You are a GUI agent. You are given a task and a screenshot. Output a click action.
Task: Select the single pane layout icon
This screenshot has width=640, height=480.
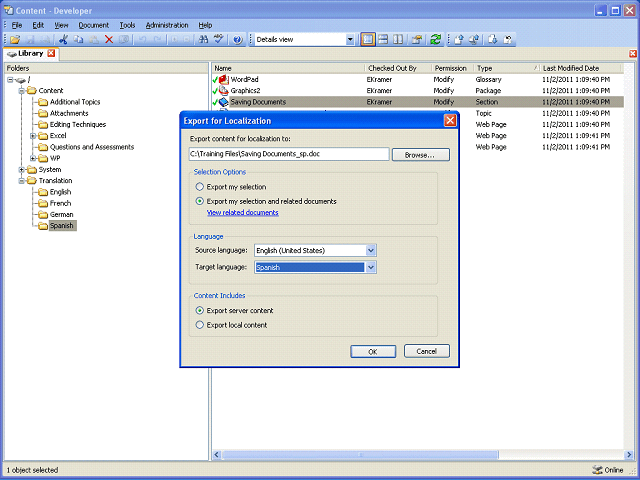tap(368, 40)
